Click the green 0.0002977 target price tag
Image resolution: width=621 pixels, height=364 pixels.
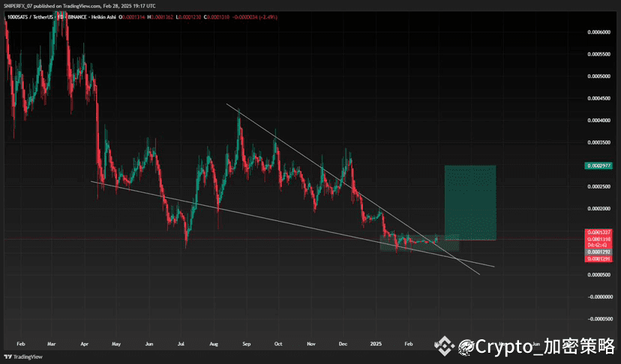(x=598, y=166)
